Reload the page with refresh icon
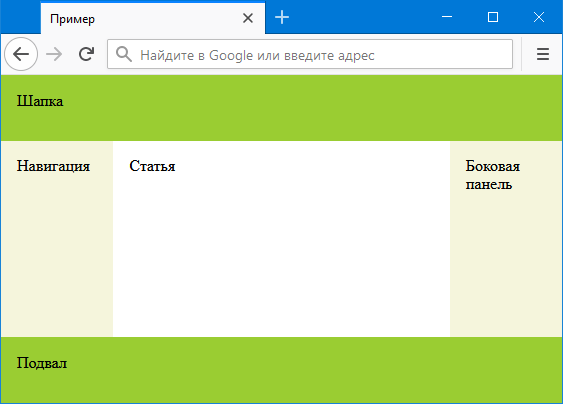The width and height of the screenshot is (563, 404). point(87,54)
